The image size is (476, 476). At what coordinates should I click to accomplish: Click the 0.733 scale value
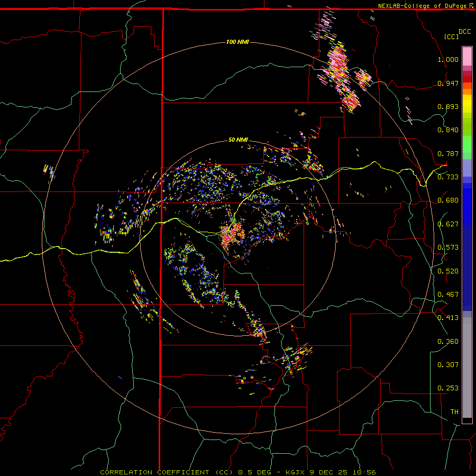coord(448,177)
